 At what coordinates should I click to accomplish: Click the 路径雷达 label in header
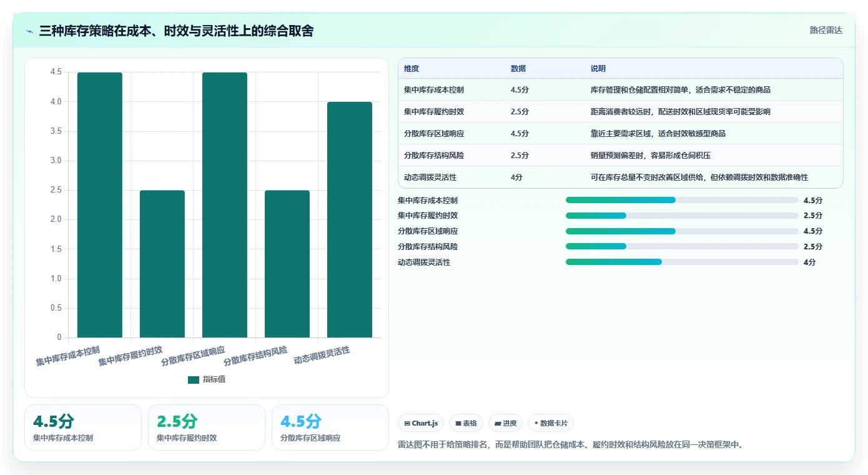(826, 30)
